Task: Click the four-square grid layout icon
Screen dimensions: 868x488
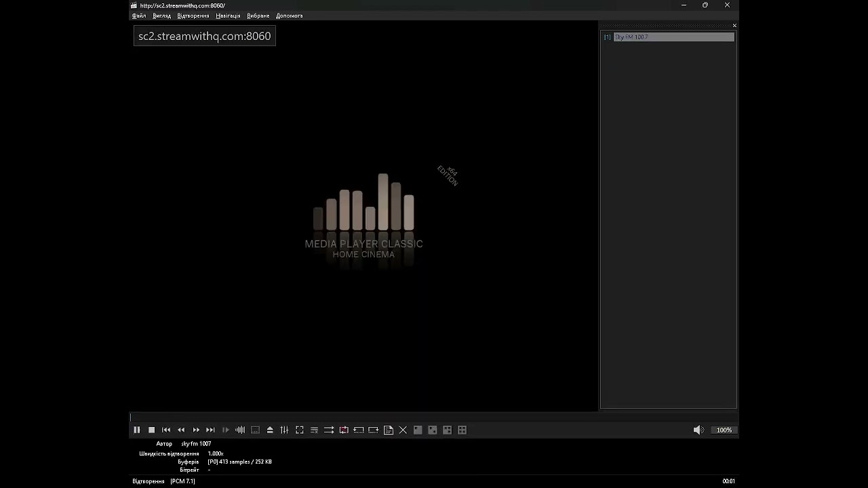Action: [x=462, y=430]
